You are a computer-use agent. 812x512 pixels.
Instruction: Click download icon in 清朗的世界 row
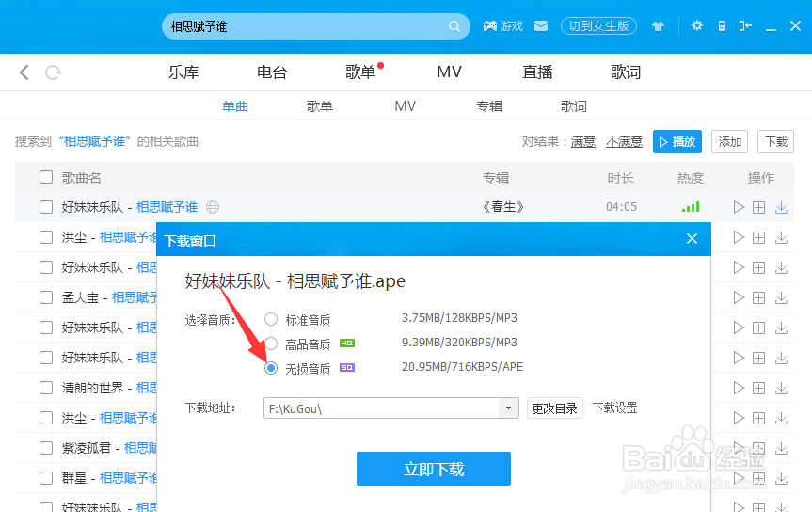(781, 388)
